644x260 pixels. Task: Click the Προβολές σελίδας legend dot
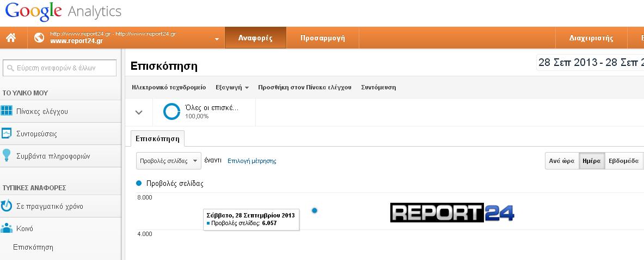(x=139, y=184)
